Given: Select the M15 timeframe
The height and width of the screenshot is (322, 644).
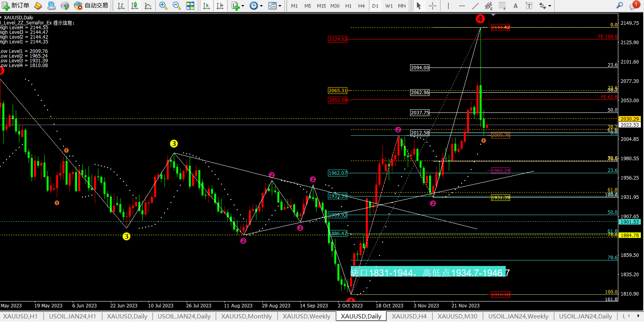Looking at the screenshot, I should [321, 6].
